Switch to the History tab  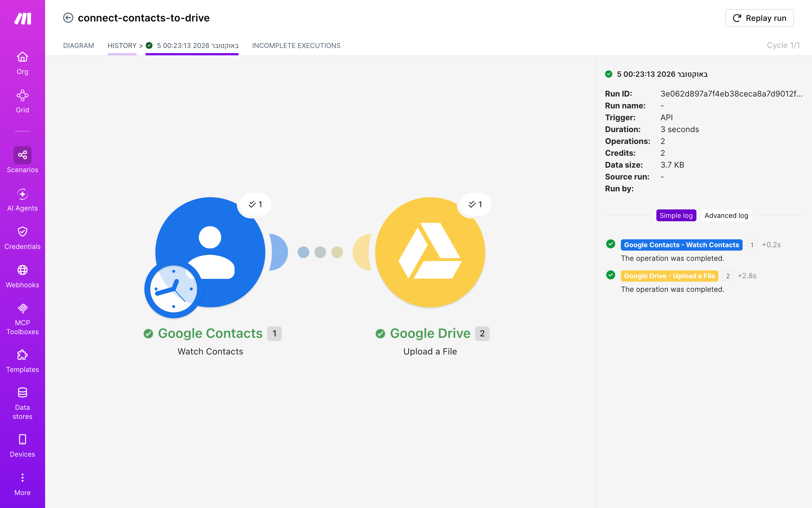(x=122, y=45)
